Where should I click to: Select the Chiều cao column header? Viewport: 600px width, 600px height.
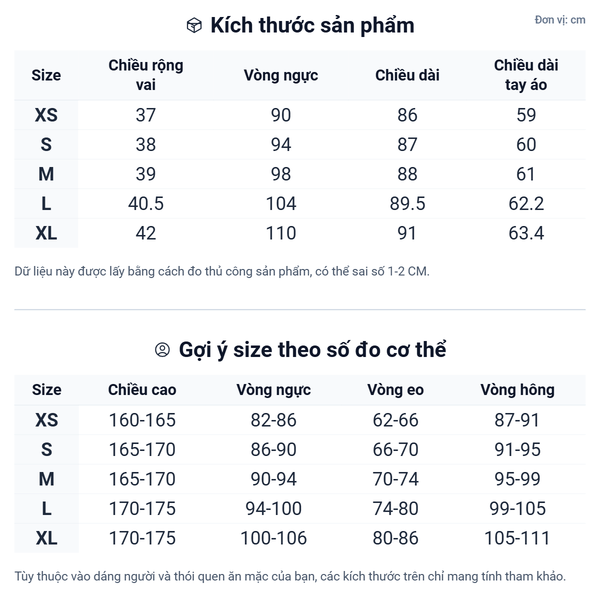pos(141,390)
